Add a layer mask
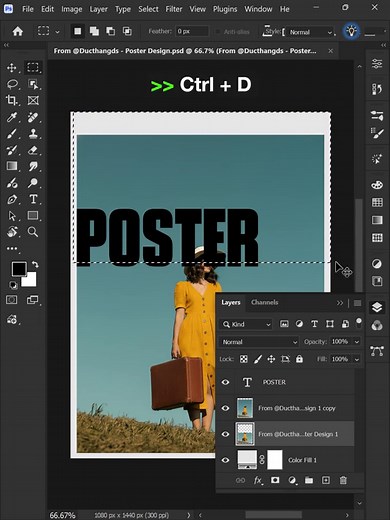This screenshot has width=390, height=520. click(275, 480)
